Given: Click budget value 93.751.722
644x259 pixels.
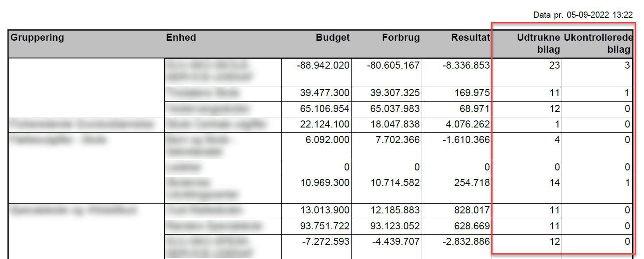Looking at the screenshot, I should 325,226.
